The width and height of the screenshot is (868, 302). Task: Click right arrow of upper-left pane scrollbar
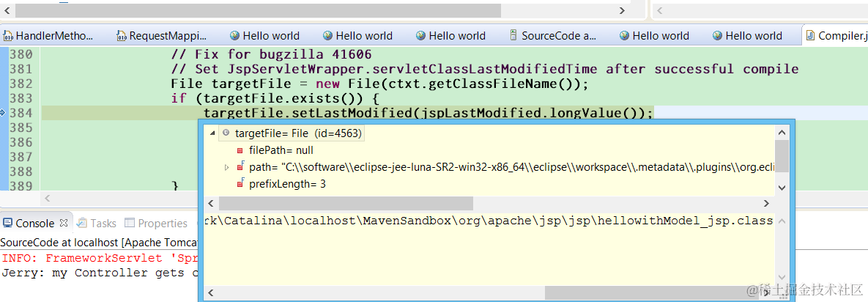[622, 10]
